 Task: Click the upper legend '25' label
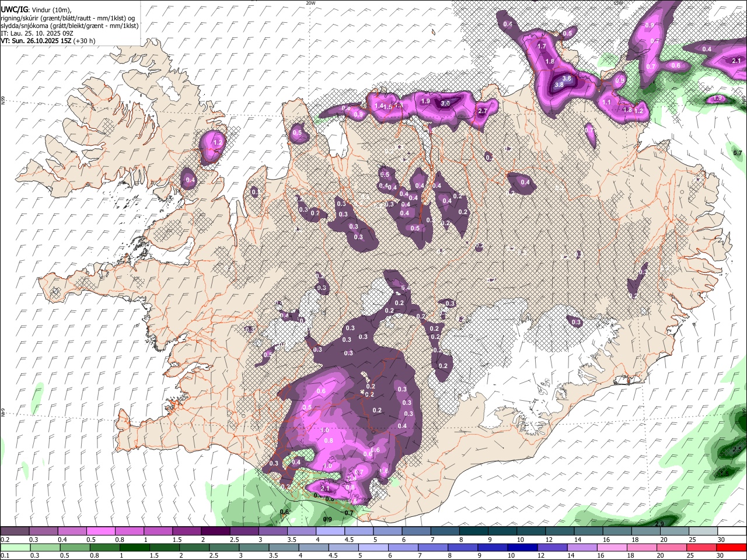pos(692,540)
